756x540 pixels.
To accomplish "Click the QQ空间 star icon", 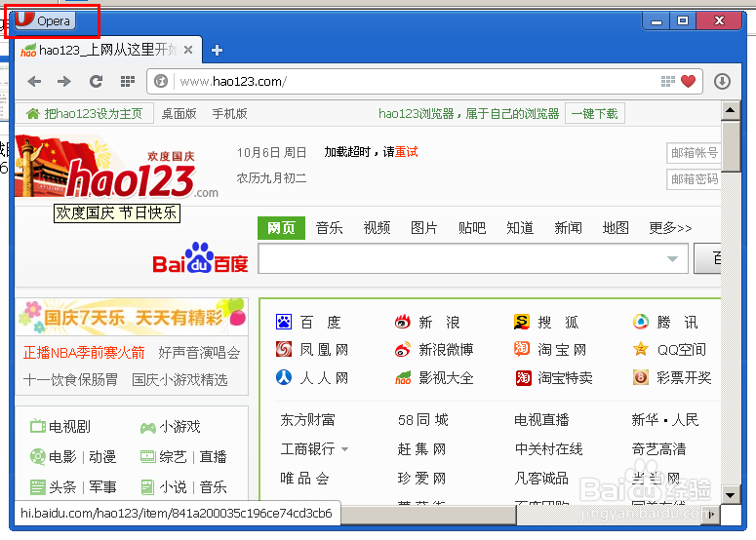I will (641, 349).
